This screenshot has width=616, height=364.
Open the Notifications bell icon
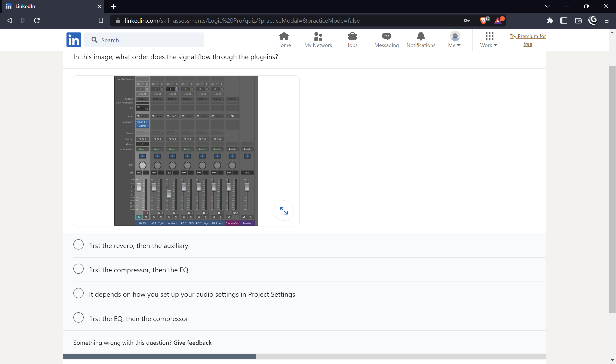(x=421, y=40)
